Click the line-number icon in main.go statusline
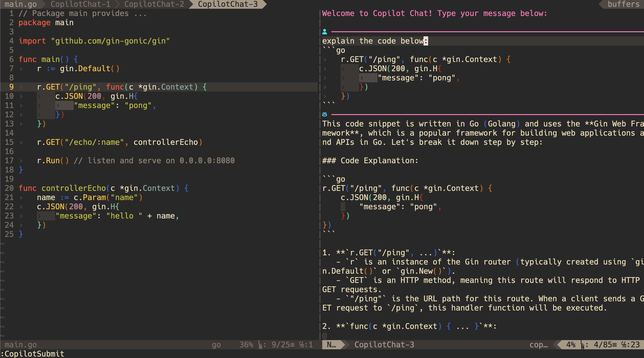Viewport: 644px width, 358px height. [260, 345]
